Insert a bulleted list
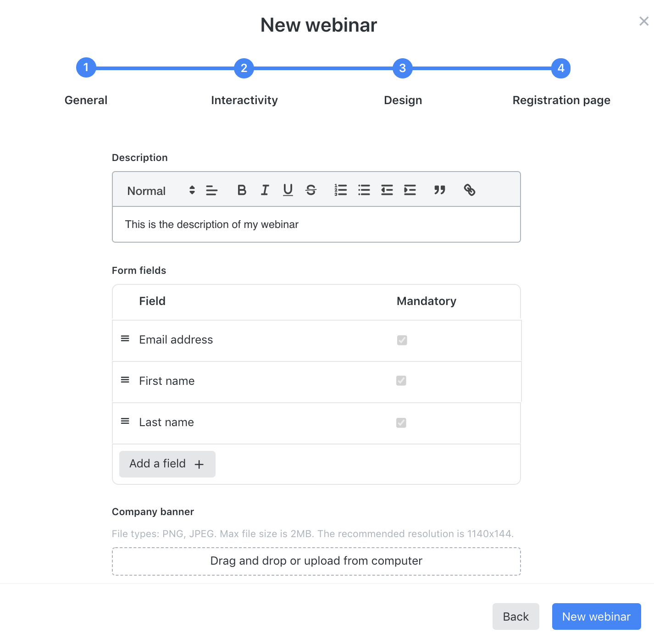Viewport: 654px width, 644px height. tap(364, 190)
